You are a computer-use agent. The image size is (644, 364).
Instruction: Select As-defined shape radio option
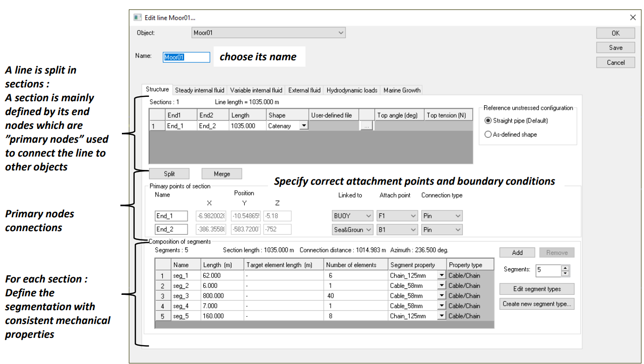point(489,134)
